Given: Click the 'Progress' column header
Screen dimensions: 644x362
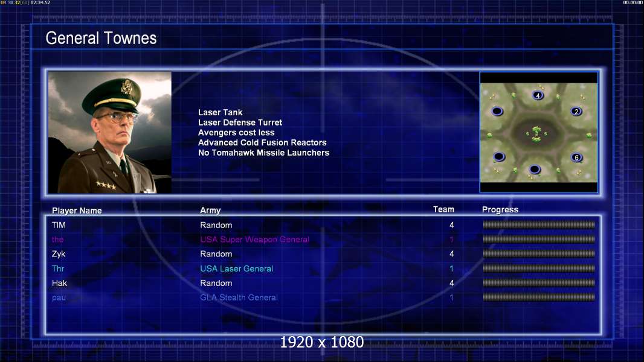Looking at the screenshot, I should [500, 210].
